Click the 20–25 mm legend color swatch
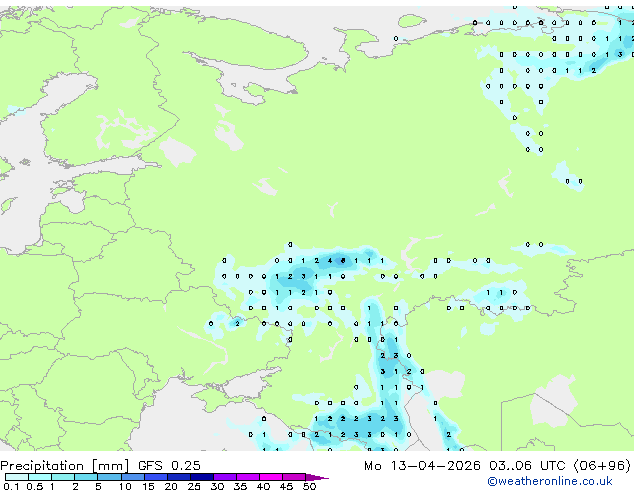 tap(178, 477)
